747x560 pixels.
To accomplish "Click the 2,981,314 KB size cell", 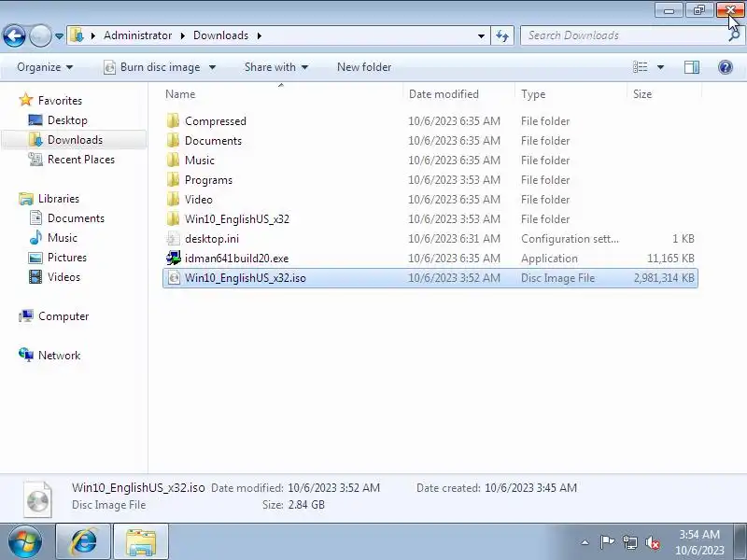I will (x=664, y=278).
